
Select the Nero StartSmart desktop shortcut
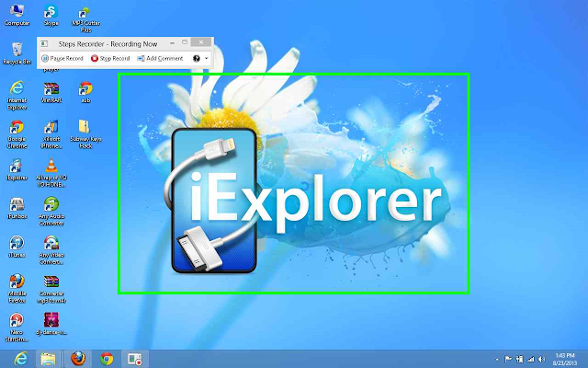17,328
